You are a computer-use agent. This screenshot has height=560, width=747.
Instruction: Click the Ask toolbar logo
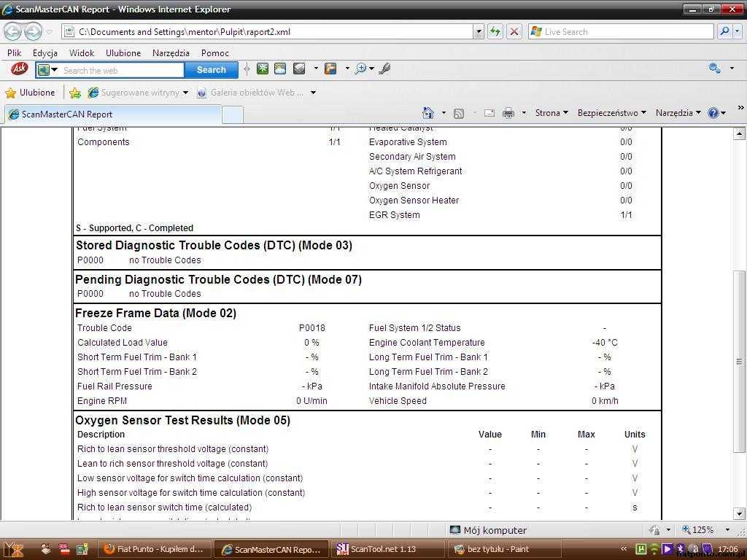point(19,69)
